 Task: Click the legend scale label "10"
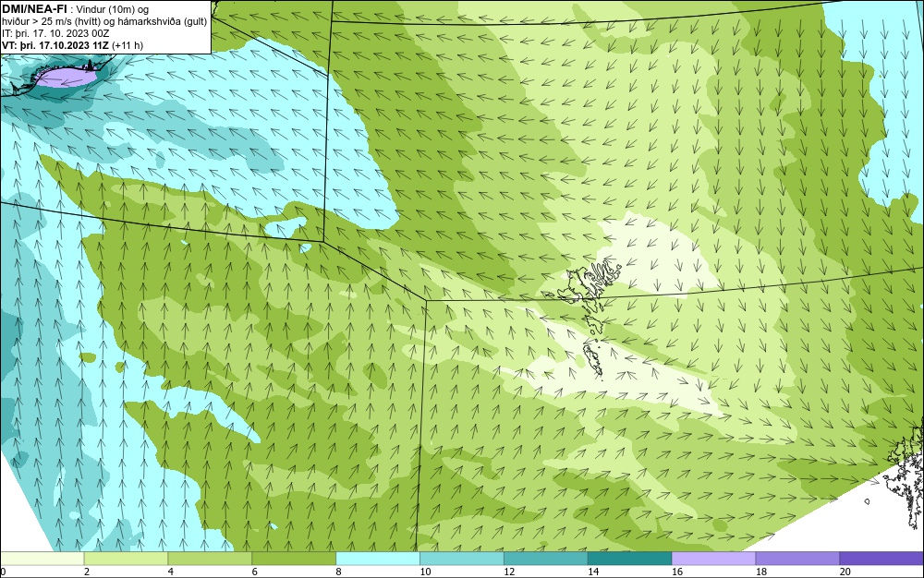[425, 572]
